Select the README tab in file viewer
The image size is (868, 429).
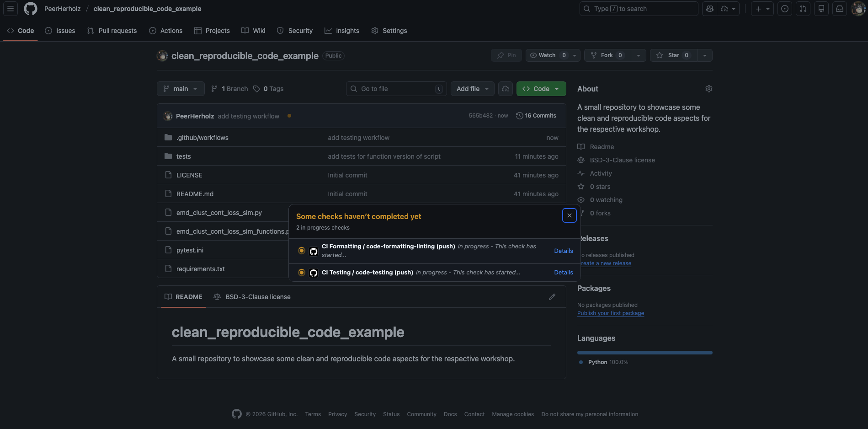tap(183, 297)
